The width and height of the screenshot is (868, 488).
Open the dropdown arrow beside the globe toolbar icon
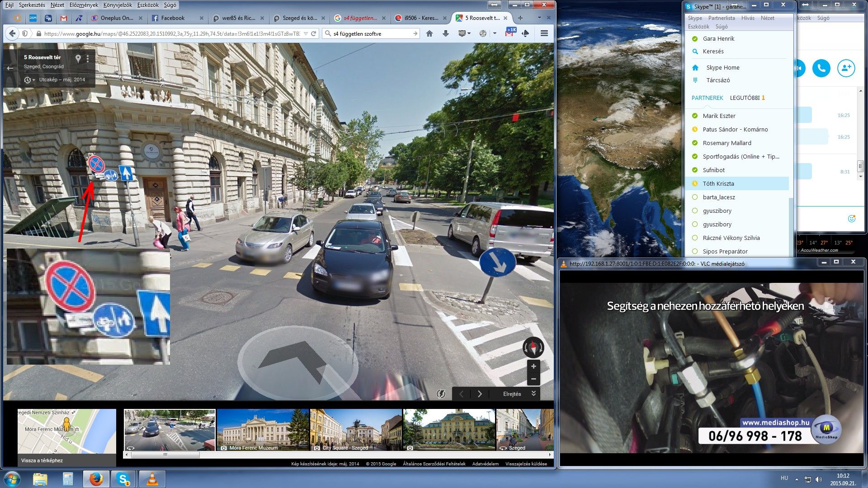point(495,33)
